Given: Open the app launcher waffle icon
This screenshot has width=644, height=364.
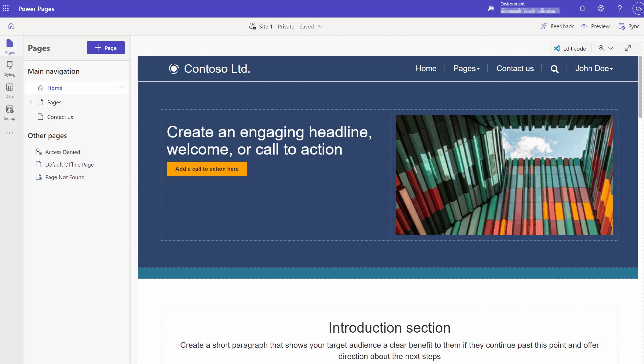Looking at the screenshot, I should 6,9.
